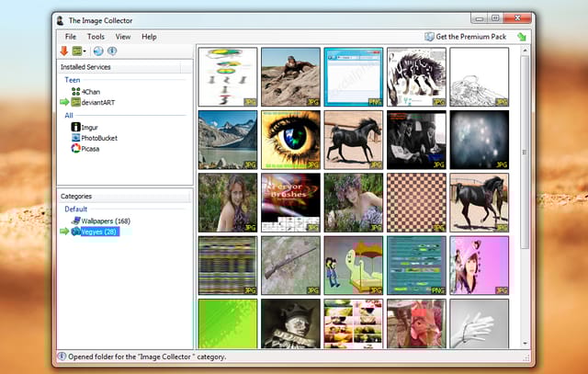
Task: Click the All group header
Action: tap(69, 116)
